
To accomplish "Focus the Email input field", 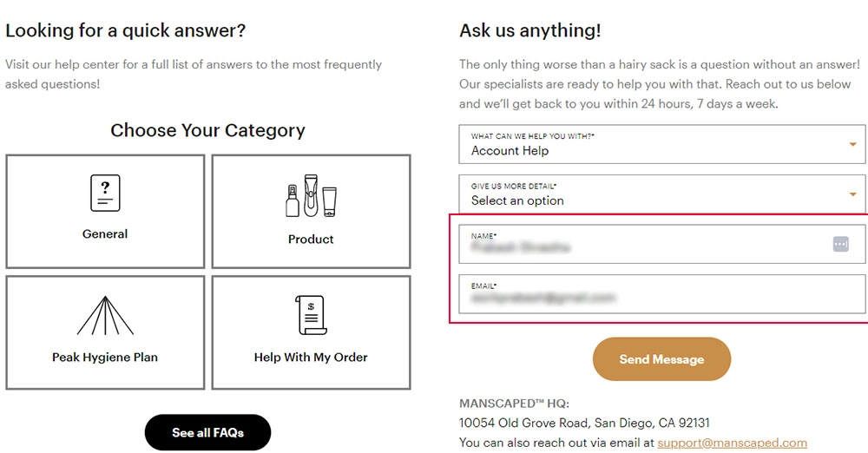I will (x=661, y=294).
